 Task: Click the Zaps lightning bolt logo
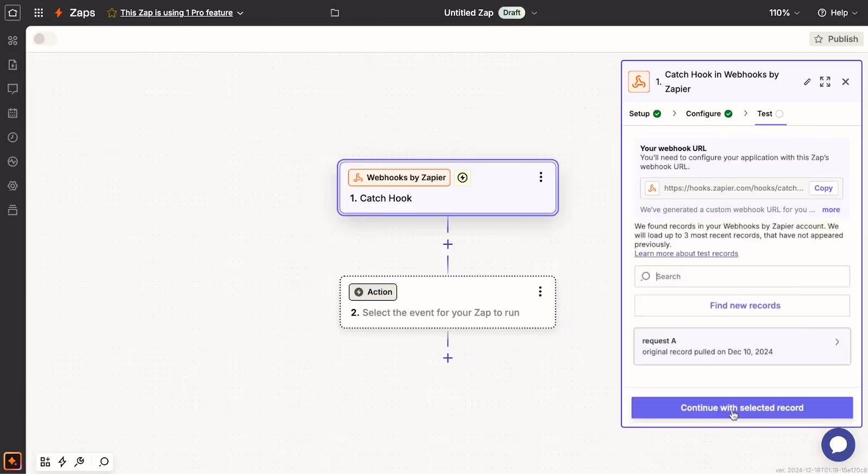click(59, 12)
